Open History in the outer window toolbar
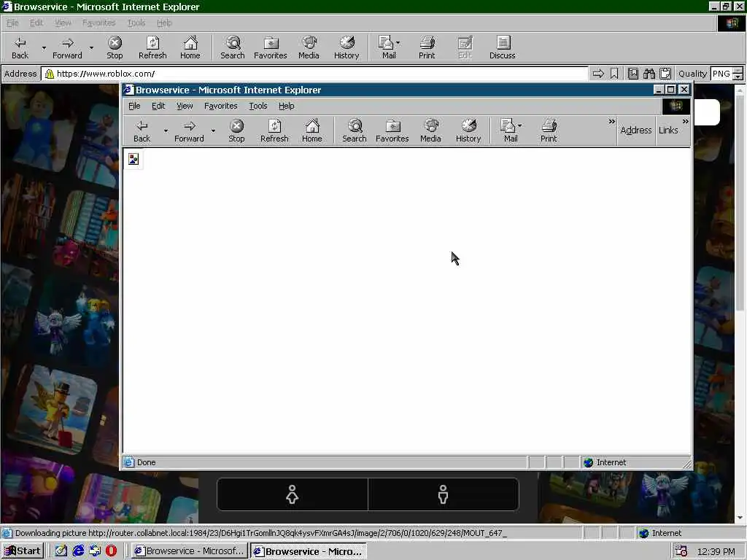This screenshot has width=747, height=560. 347,47
